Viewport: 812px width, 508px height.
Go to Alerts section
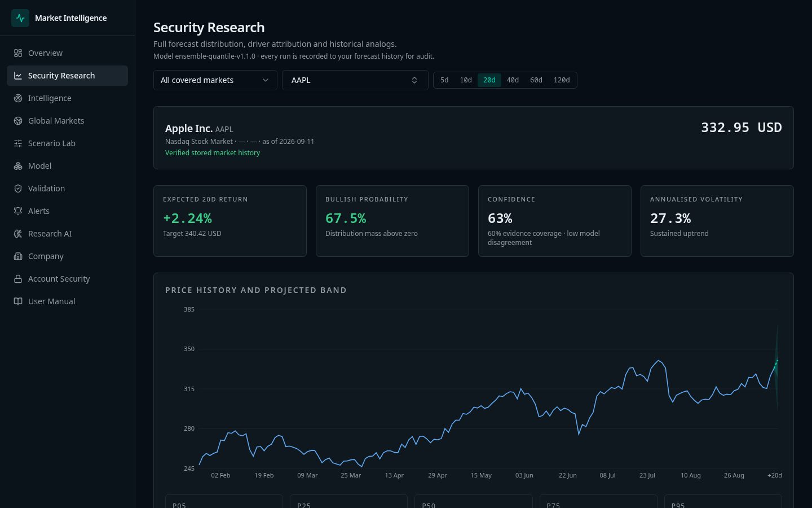[x=67, y=211]
